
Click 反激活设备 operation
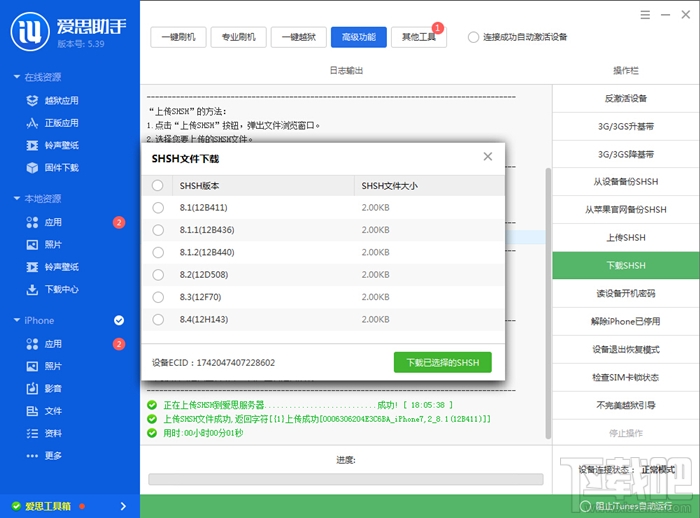click(625, 98)
